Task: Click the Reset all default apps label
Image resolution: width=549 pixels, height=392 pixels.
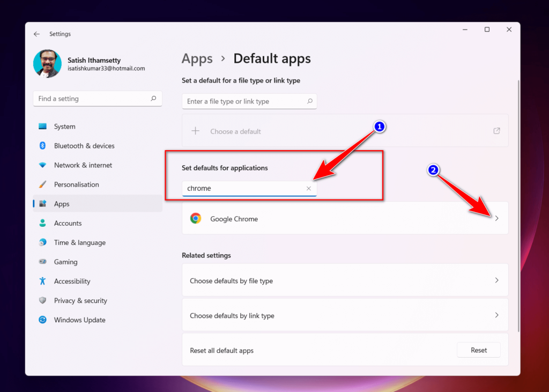Action: pyautogui.click(x=221, y=351)
